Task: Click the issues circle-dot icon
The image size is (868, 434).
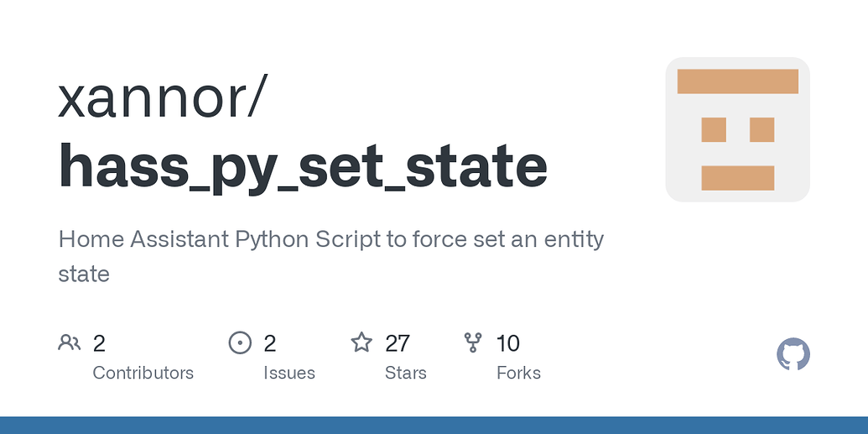Action: pyautogui.click(x=240, y=342)
